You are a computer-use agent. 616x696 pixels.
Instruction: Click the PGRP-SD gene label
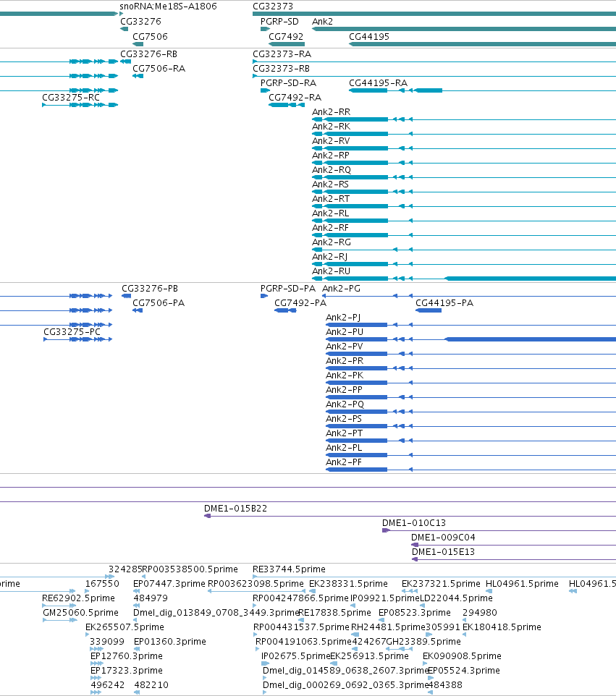[279, 21]
